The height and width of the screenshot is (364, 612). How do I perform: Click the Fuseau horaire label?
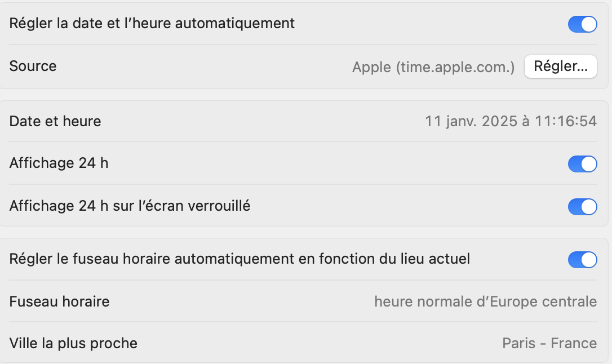(x=60, y=302)
